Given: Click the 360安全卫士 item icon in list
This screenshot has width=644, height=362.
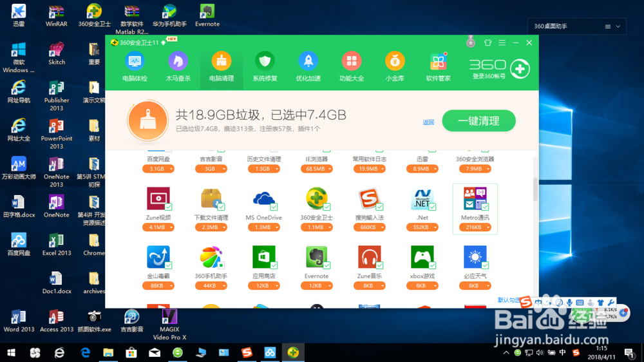Looking at the screenshot, I should click(316, 199).
